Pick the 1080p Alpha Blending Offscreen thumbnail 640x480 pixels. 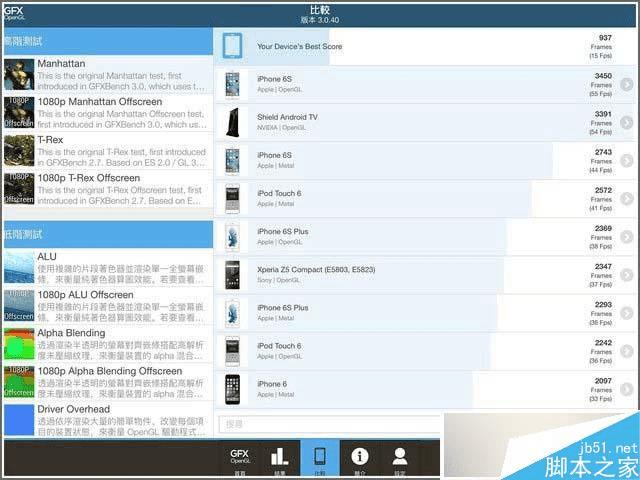(x=19, y=382)
